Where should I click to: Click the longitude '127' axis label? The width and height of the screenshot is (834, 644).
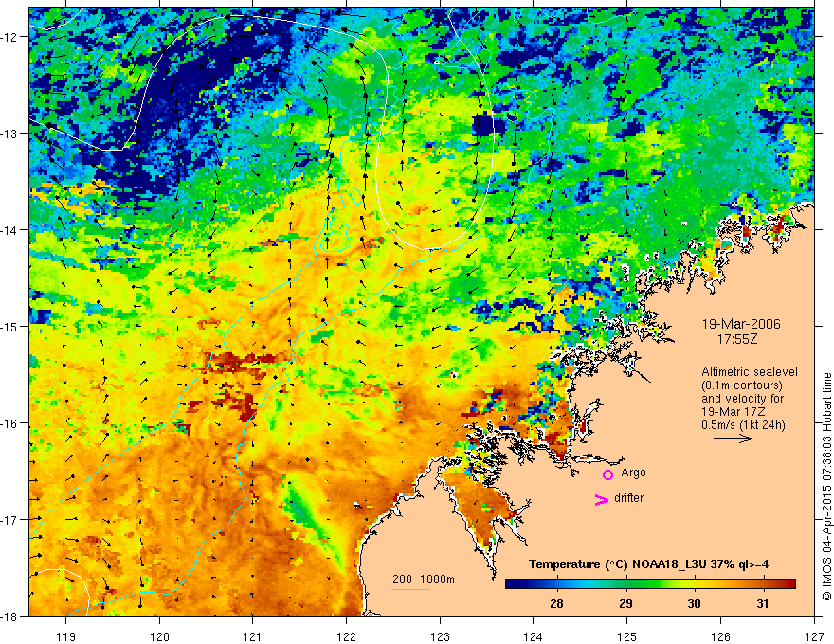point(814,636)
